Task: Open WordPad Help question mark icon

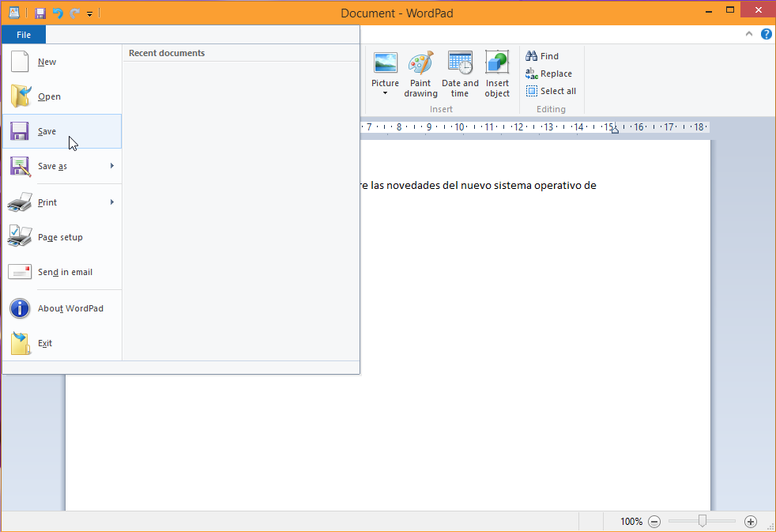Action: 766,34
